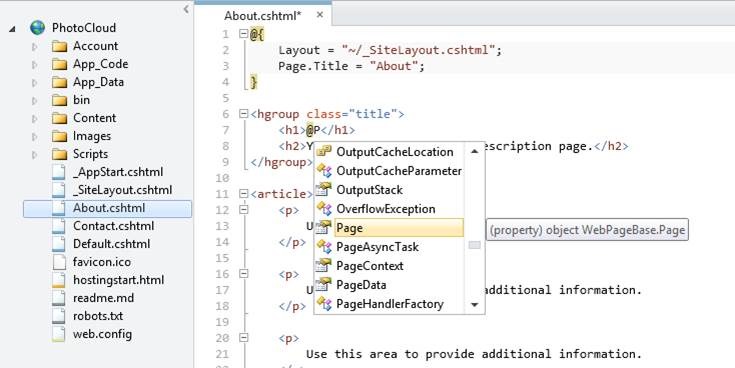Image resolution: width=735 pixels, height=368 pixels.
Task: Click the Contact.cshtml file icon
Action: pos(59,226)
